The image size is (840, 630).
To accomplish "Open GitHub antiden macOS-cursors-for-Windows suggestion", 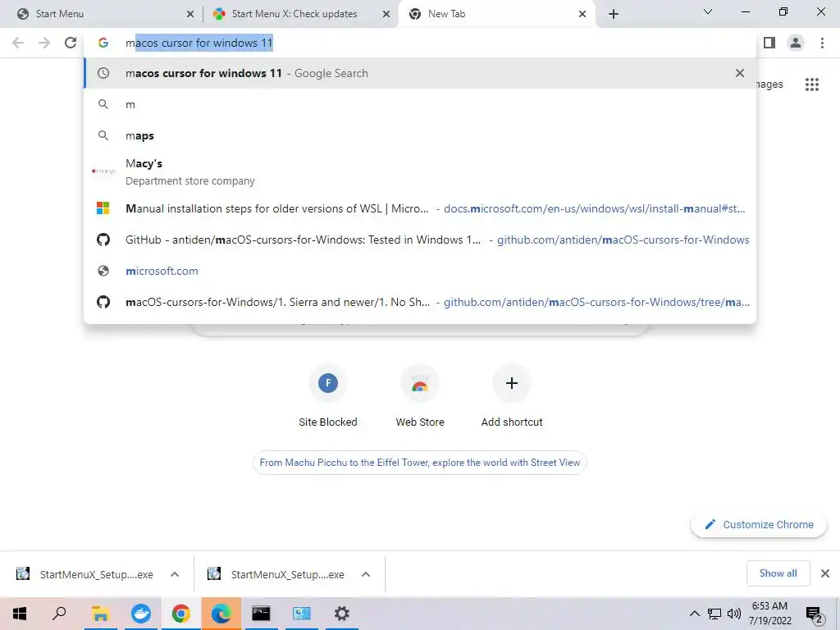I will click(420, 240).
